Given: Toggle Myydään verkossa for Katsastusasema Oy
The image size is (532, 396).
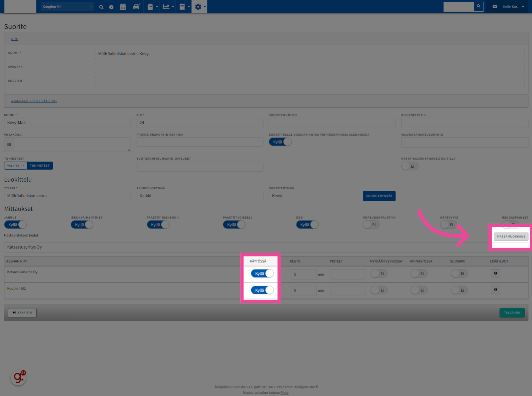Looking at the screenshot, I should pos(379,274).
